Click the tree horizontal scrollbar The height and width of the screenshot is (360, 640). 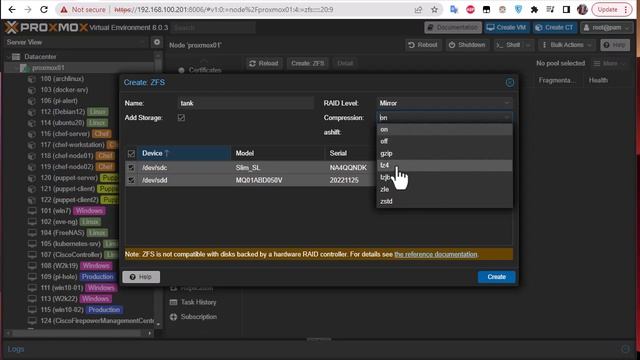(x=78, y=333)
